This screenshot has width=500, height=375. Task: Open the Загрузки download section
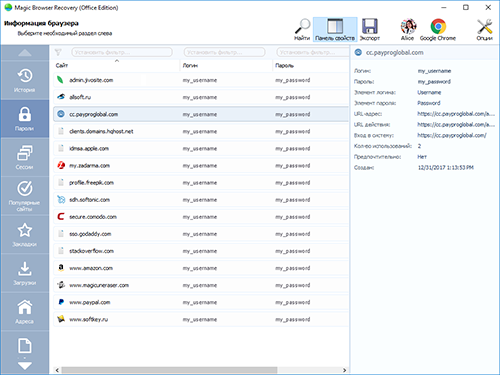[25, 273]
